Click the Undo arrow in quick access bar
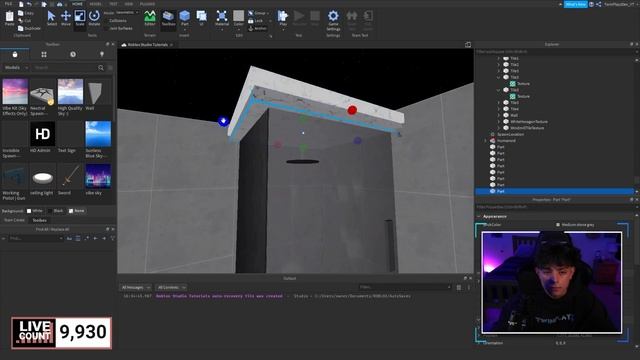This screenshot has width=640, height=360. pyautogui.click(x=29, y=4)
